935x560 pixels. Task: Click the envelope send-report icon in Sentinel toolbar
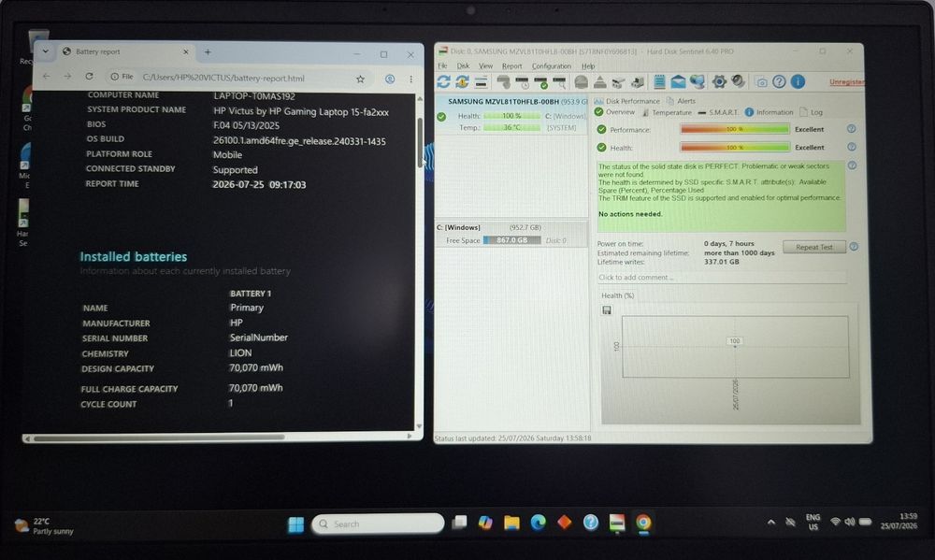point(678,81)
